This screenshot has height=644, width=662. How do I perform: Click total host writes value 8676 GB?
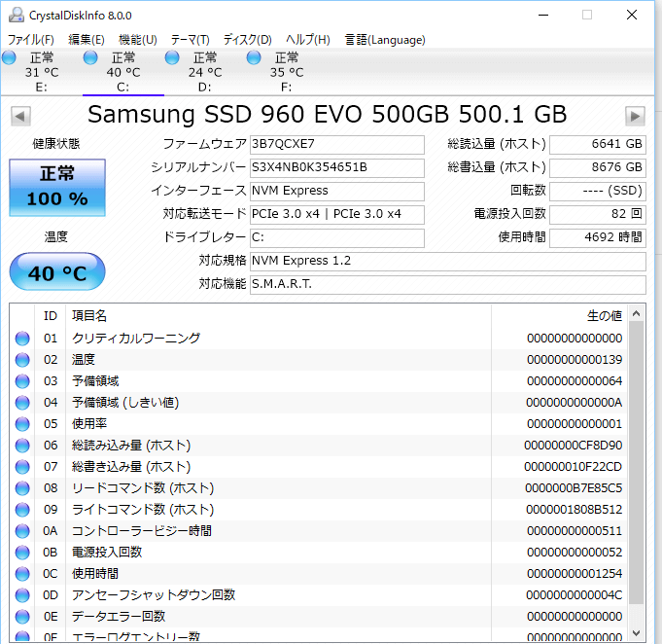pyautogui.click(x=598, y=167)
